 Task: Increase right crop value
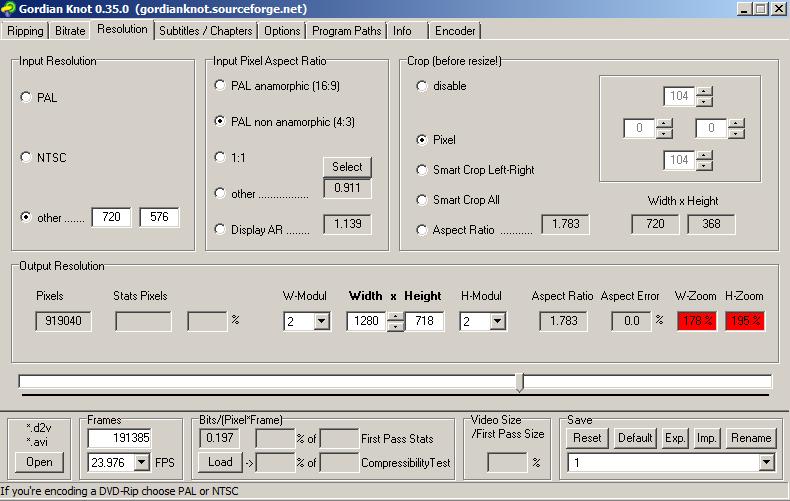pyautogui.click(x=736, y=123)
